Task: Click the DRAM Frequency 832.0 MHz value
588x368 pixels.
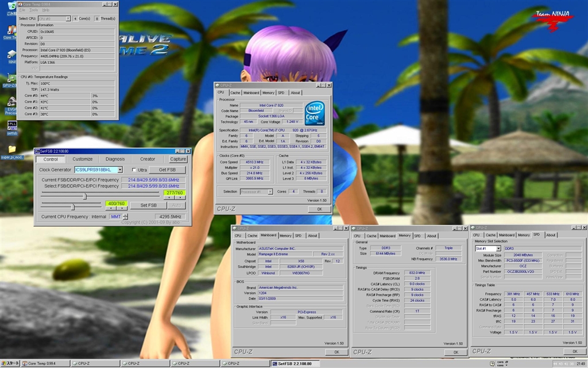Action: (417, 273)
